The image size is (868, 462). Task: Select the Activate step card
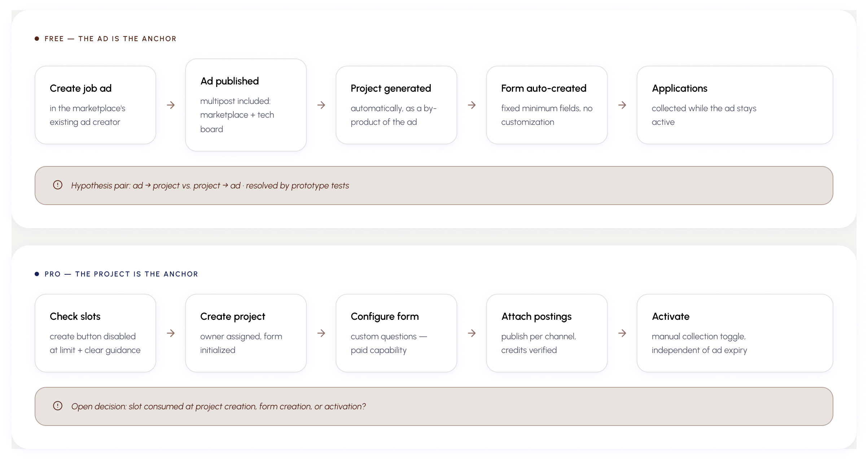(735, 333)
